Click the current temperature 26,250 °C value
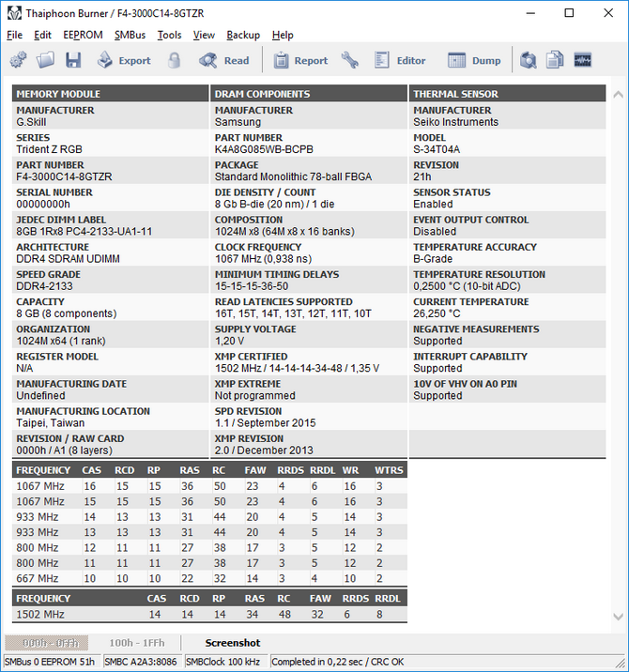This screenshot has height=672, width=629. [x=437, y=313]
